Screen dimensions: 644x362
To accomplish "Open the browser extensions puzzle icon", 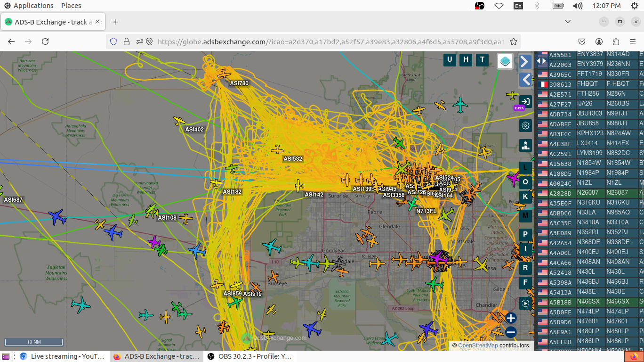I will [x=616, y=41].
